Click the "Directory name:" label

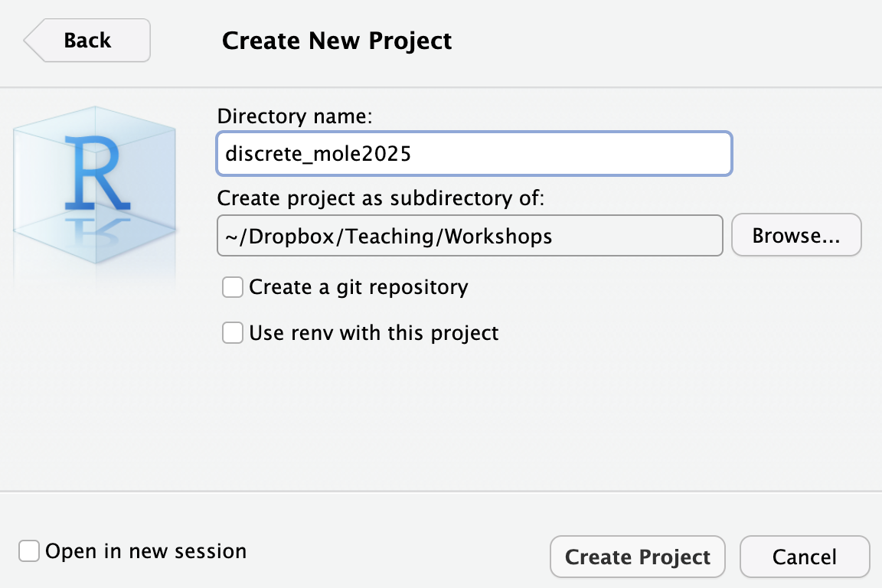point(294,116)
